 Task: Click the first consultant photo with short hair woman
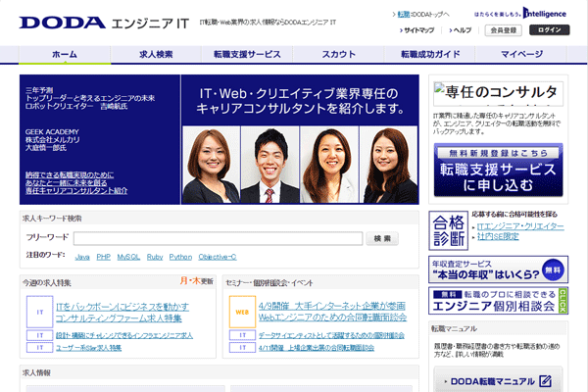[211, 165]
